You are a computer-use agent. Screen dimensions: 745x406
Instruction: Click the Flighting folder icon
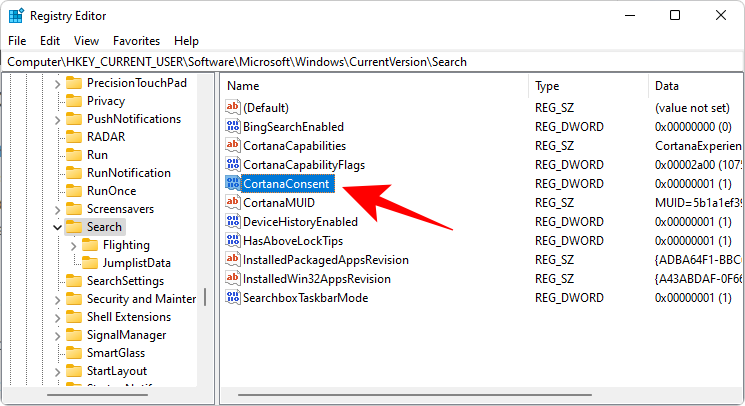[93, 245]
